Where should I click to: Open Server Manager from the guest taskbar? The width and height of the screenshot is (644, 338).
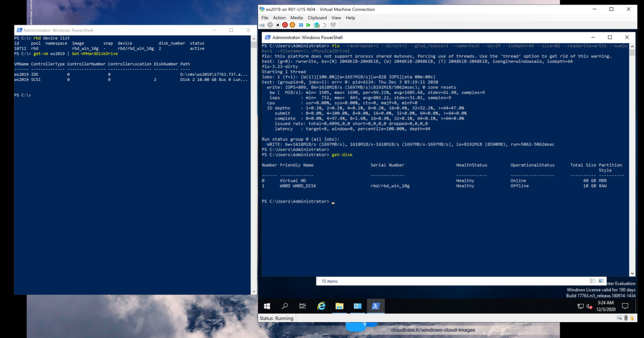(358, 306)
